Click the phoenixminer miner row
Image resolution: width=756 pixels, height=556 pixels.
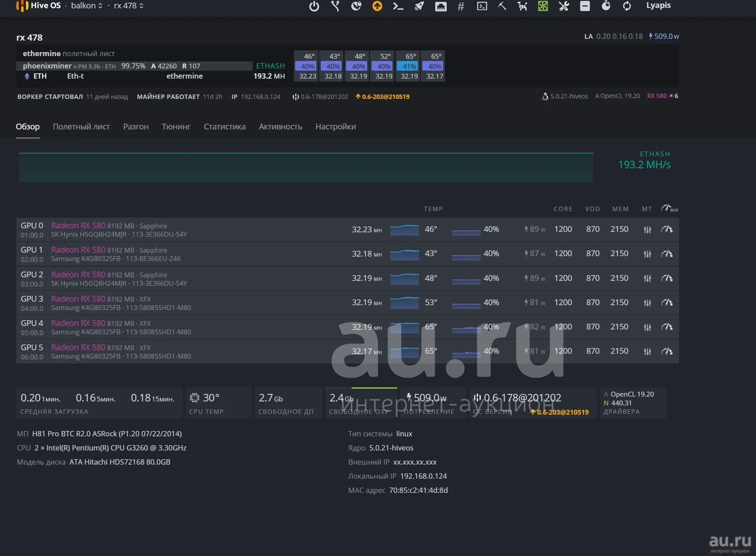(x=134, y=66)
